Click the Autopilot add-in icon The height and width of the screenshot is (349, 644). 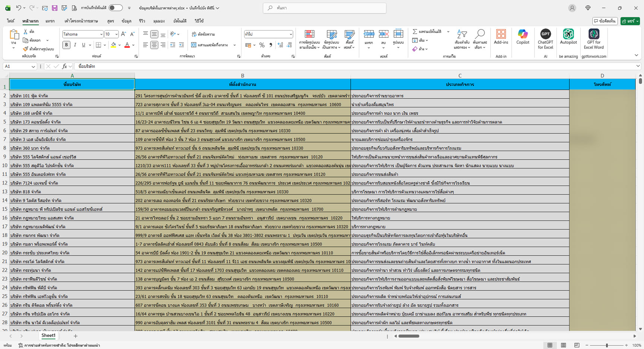pyautogui.click(x=568, y=35)
